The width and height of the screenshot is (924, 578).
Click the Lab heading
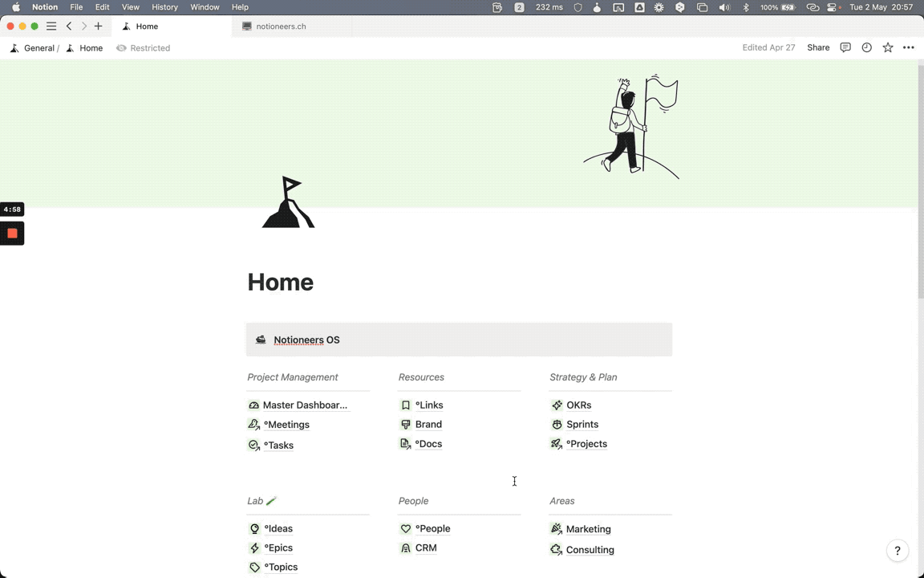255,501
